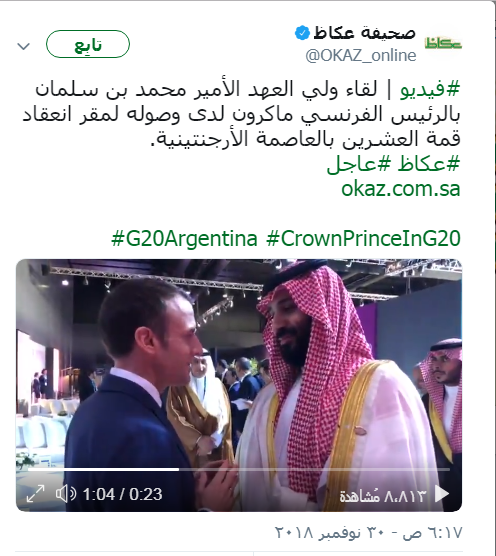The image size is (496, 556).
Task: Open the #G20Argentina hashtag
Action: click(x=184, y=238)
